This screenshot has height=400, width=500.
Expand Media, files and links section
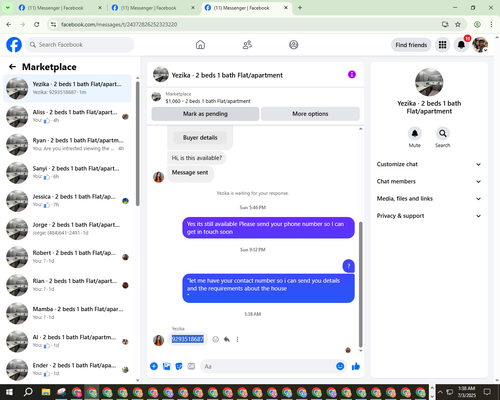tap(429, 199)
